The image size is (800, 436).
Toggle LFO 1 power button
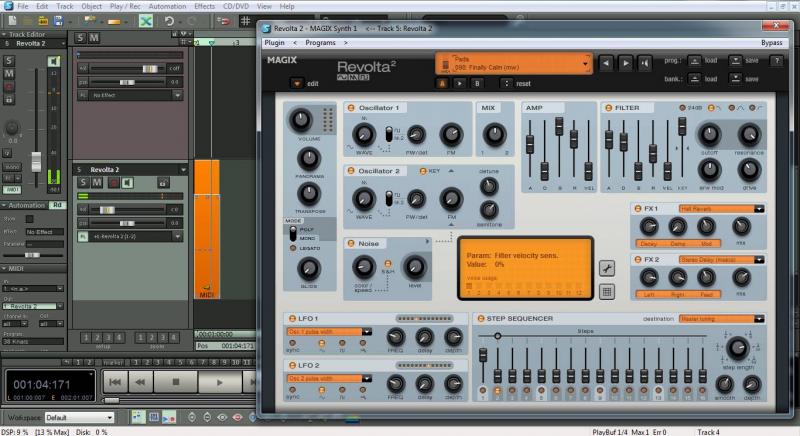click(x=292, y=318)
